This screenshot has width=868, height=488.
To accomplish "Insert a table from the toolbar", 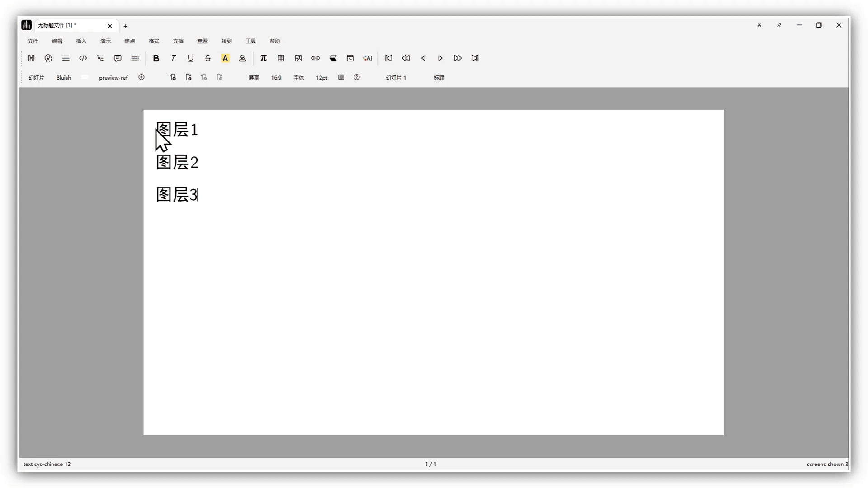I will click(281, 58).
